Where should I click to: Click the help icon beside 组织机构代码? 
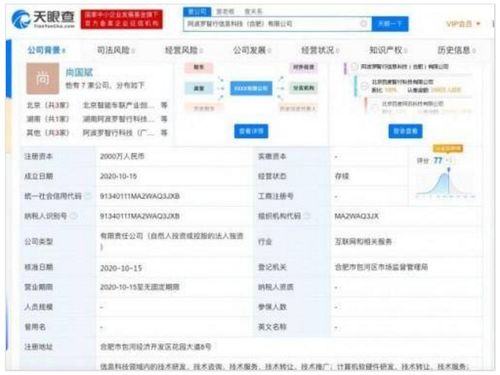click(x=307, y=216)
